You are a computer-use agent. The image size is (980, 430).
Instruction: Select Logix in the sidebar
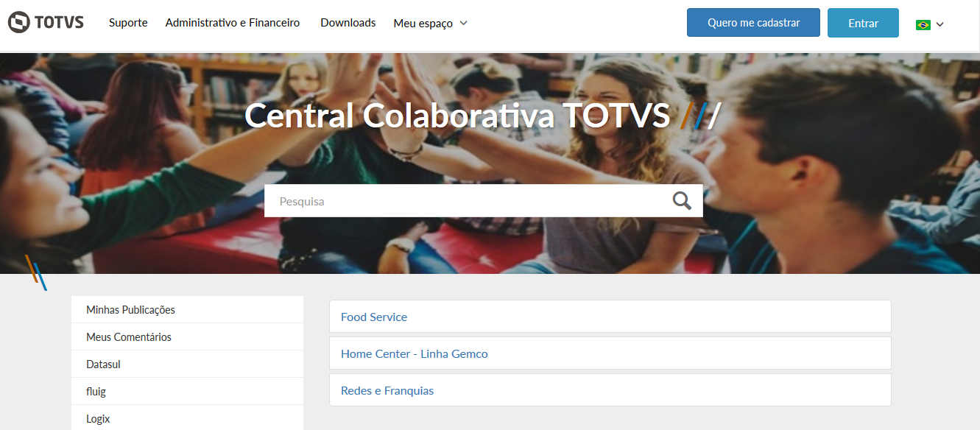point(187,418)
